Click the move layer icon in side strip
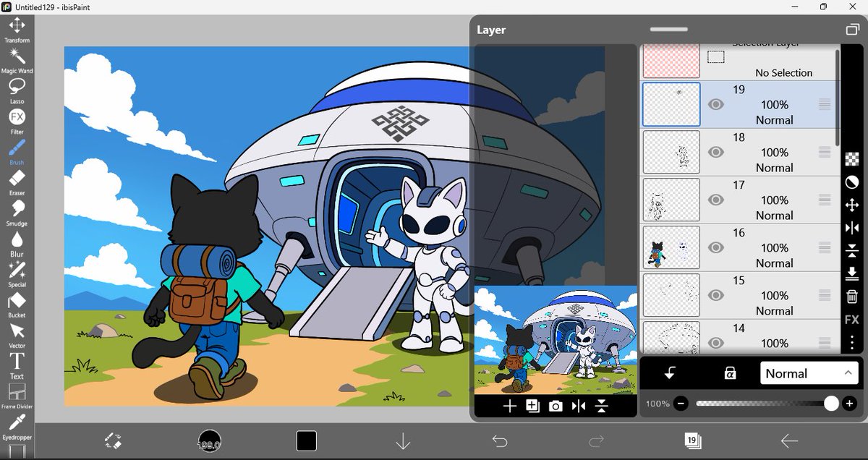The image size is (868, 460). point(852,205)
